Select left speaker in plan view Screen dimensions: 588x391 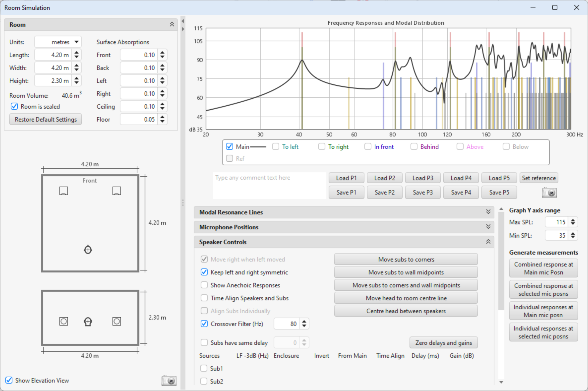[x=64, y=191]
